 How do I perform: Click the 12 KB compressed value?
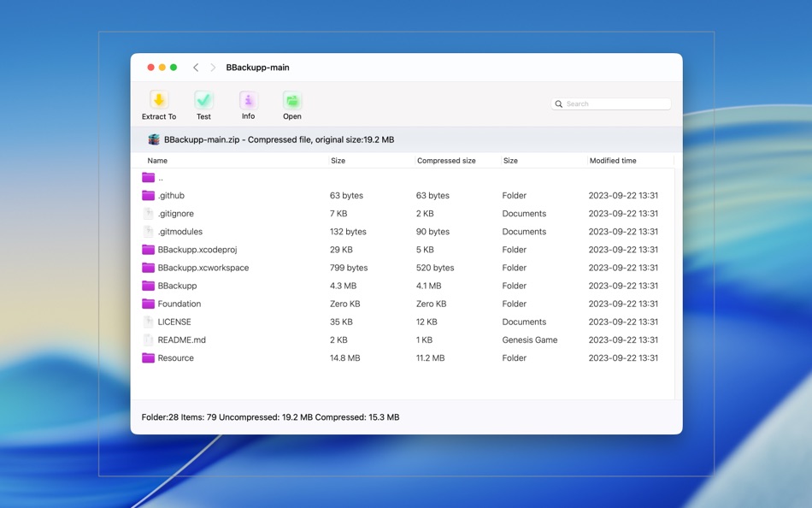(x=427, y=322)
